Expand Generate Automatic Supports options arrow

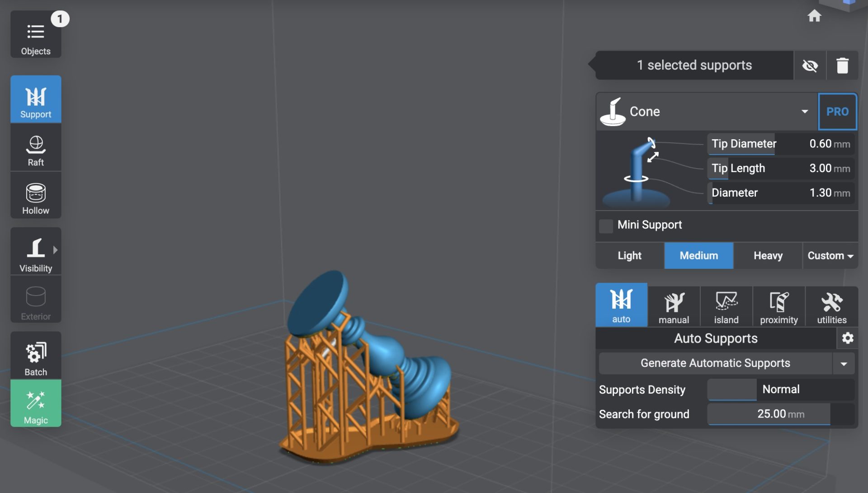[x=844, y=364]
